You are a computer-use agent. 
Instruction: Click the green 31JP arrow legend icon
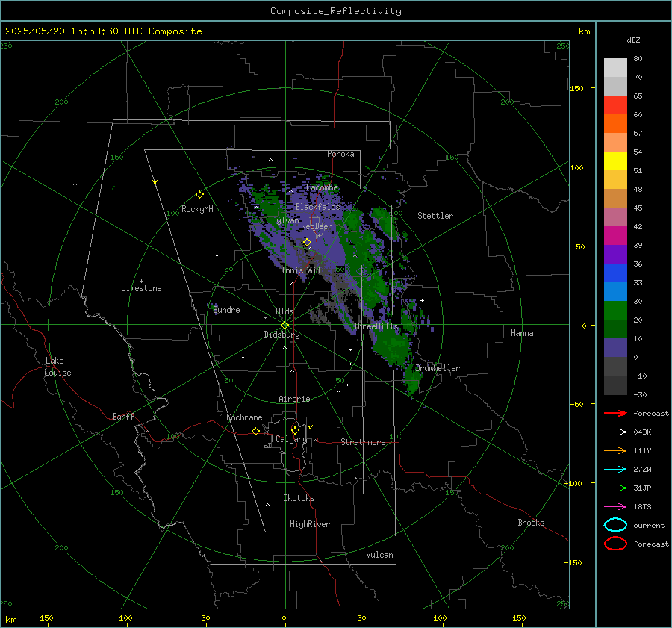[x=615, y=488]
